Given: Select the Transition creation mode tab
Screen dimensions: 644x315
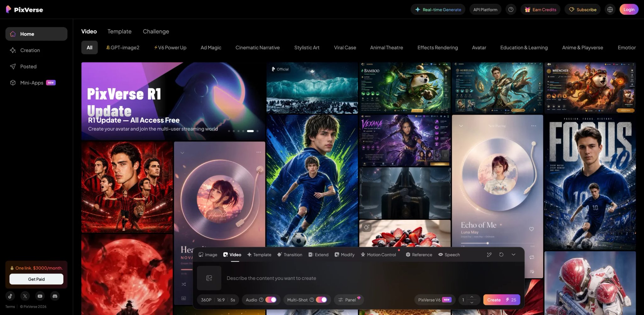Looking at the screenshot, I should click(290, 255).
